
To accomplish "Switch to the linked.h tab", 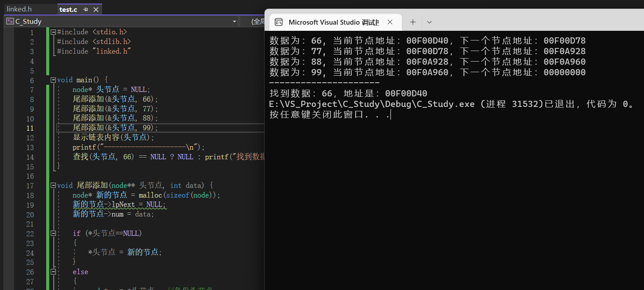I will pyautogui.click(x=19, y=9).
